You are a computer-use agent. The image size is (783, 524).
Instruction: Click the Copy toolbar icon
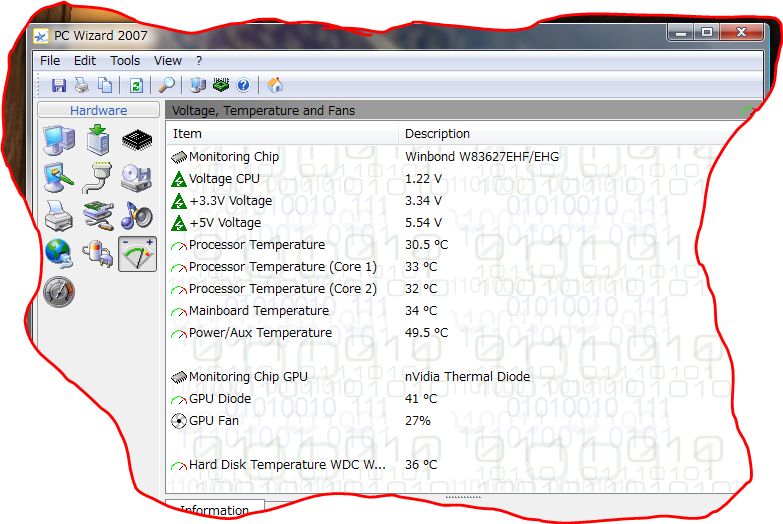coord(105,85)
